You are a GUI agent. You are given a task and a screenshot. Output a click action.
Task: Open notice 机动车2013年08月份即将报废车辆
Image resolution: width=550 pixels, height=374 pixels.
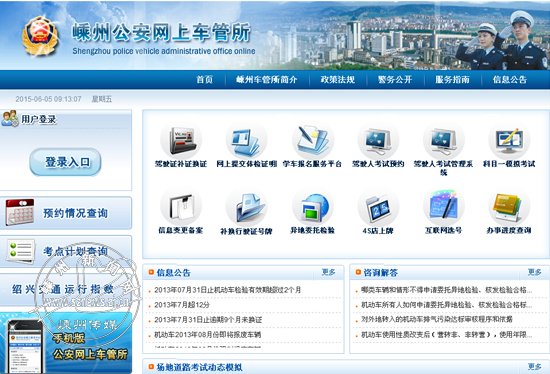(x=207, y=335)
